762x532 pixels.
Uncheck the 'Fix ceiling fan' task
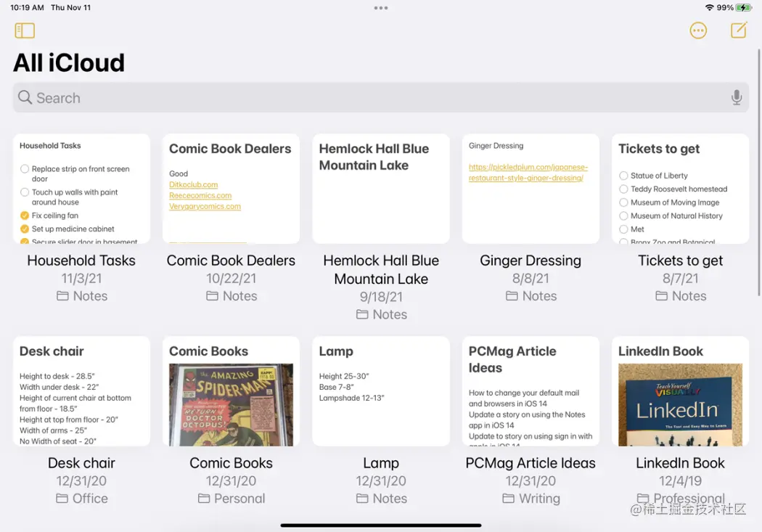tap(24, 216)
